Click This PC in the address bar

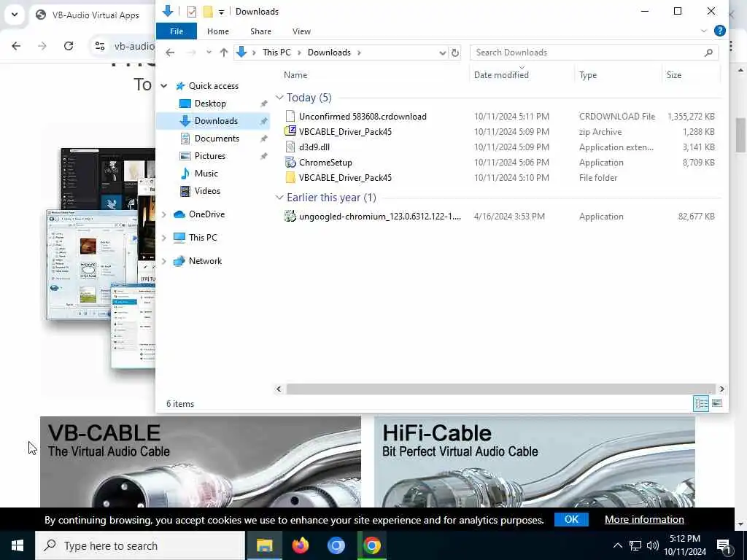(x=276, y=52)
